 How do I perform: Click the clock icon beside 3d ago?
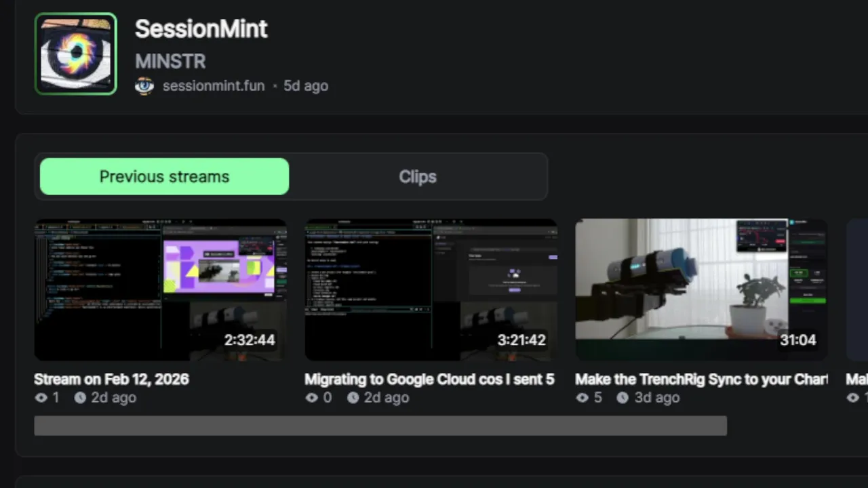(623, 398)
